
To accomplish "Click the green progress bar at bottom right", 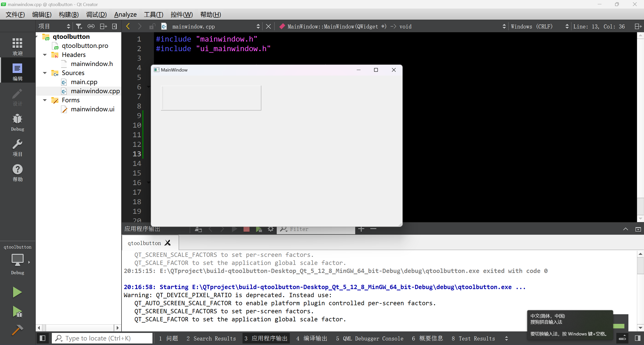I will [619, 326].
